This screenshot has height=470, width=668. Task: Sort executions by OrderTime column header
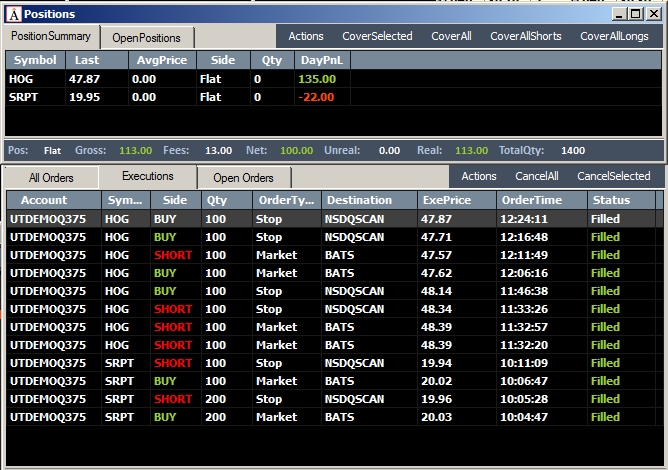[542, 200]
